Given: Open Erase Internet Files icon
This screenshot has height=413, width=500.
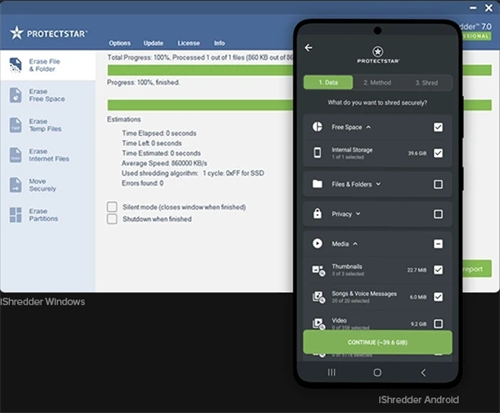Looking at the screenshot, I should tap(15, 155).
